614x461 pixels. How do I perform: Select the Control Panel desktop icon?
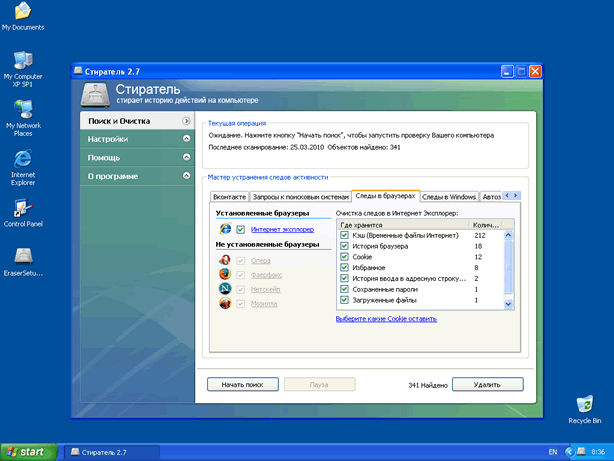click(22, 209)
